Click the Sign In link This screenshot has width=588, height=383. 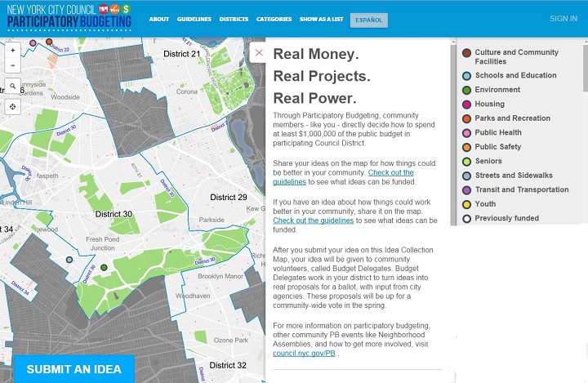[x=563, y=18]
